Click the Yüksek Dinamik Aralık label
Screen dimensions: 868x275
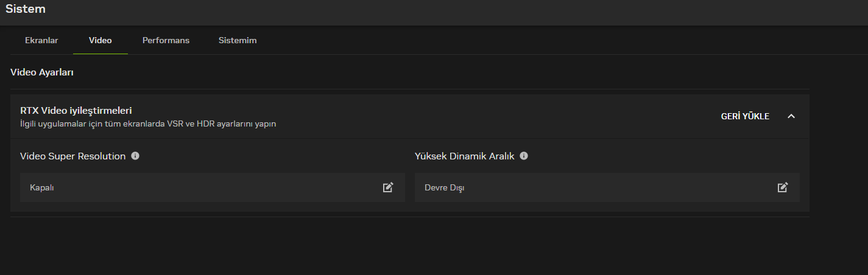tap(465, 156)
